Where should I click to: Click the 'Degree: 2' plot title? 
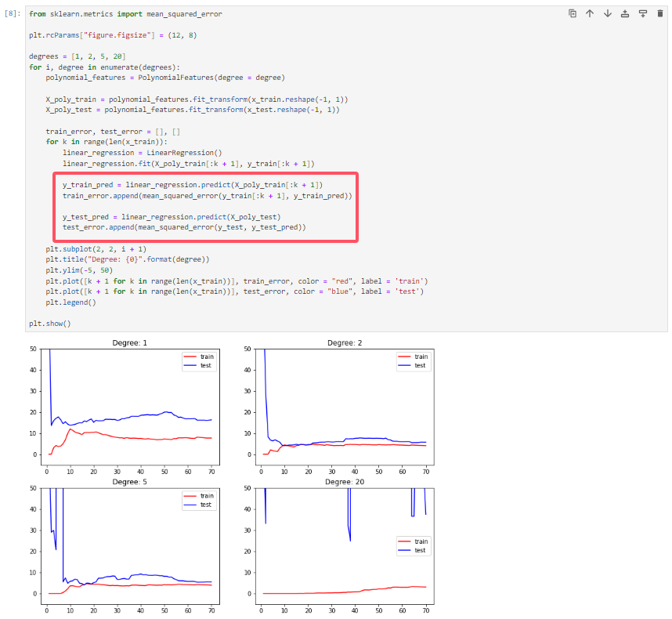(345, 343)
